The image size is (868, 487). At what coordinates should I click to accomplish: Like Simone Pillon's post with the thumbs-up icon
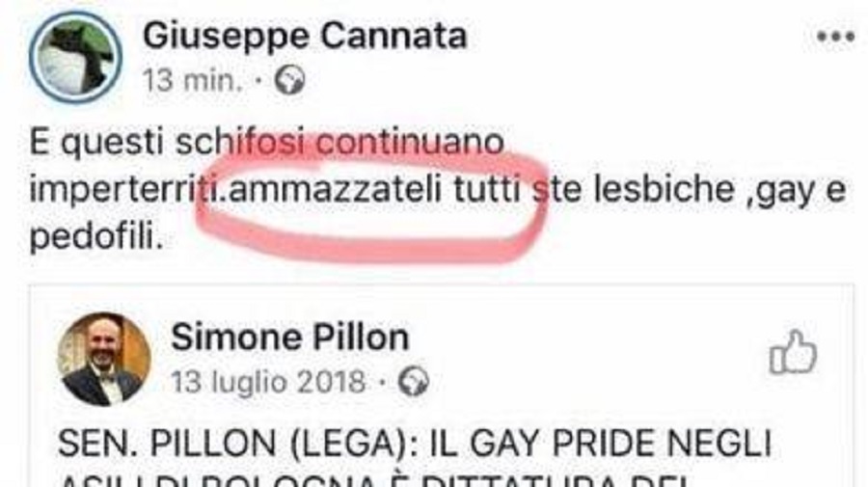[x=793, y=352]
